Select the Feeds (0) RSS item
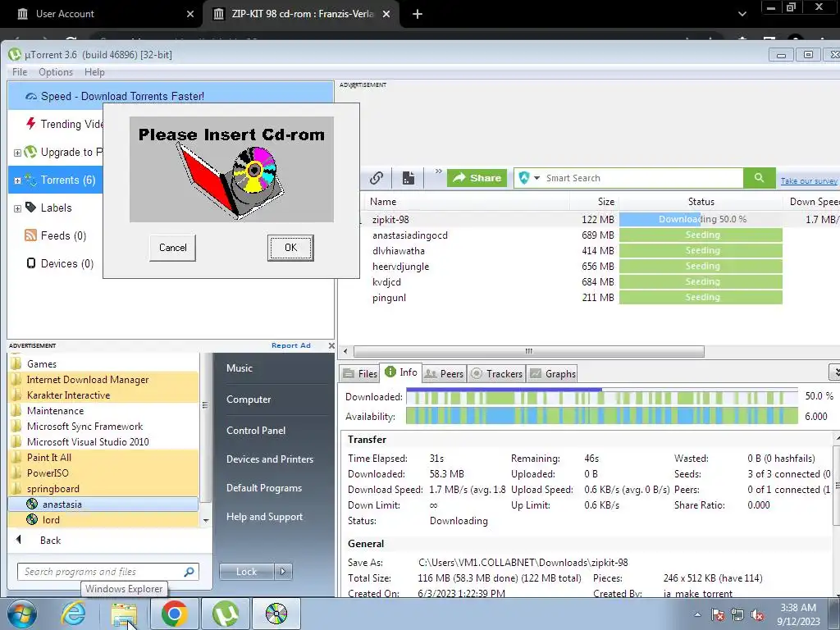Screen dimensions: 840x630 (x=55, y=235)
